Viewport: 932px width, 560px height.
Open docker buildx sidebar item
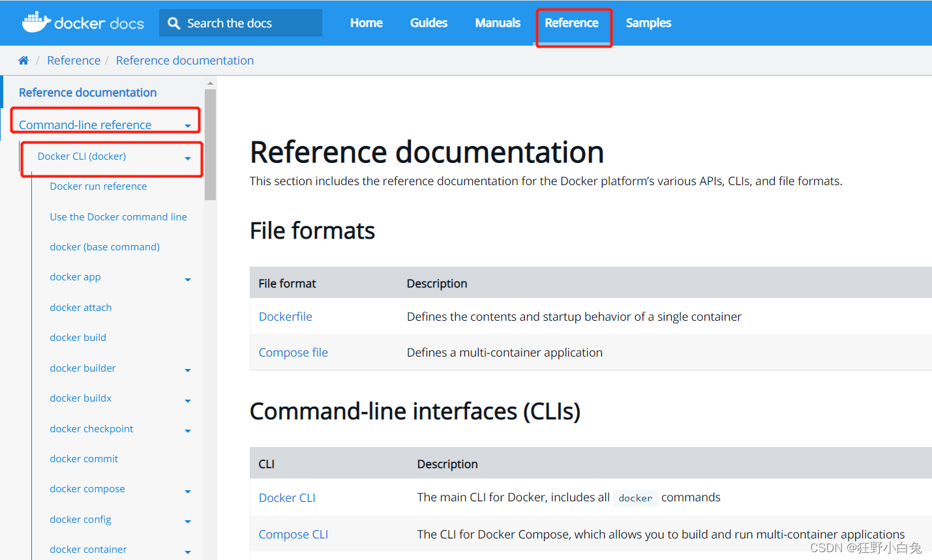81,398
